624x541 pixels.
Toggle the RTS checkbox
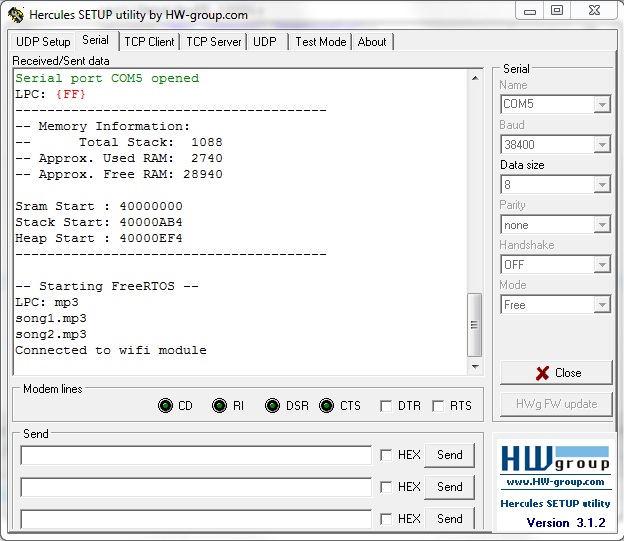438,406
